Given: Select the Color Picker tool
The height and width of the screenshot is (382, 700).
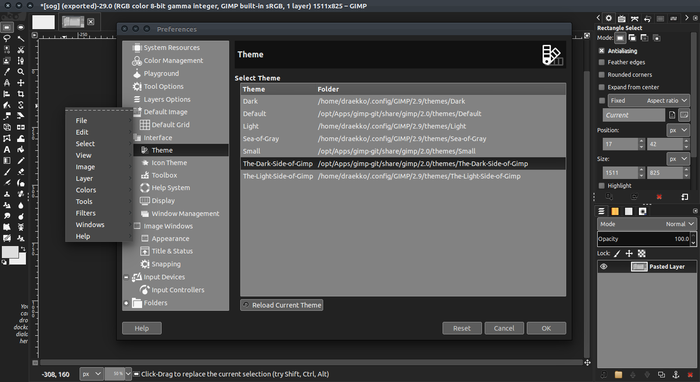Looking at the screenshot, I should [7, 71].
